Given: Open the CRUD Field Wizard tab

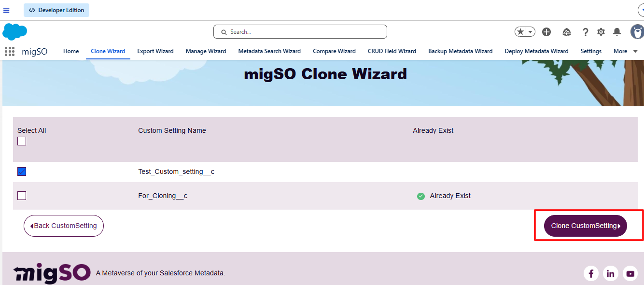Looking at the screenshot, I should (392, 51).
